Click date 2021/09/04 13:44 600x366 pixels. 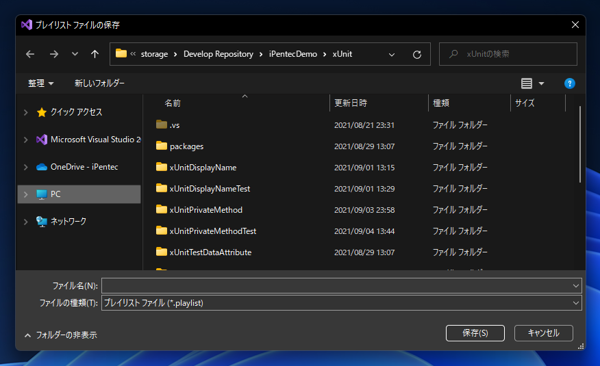(x=364, y=231)
